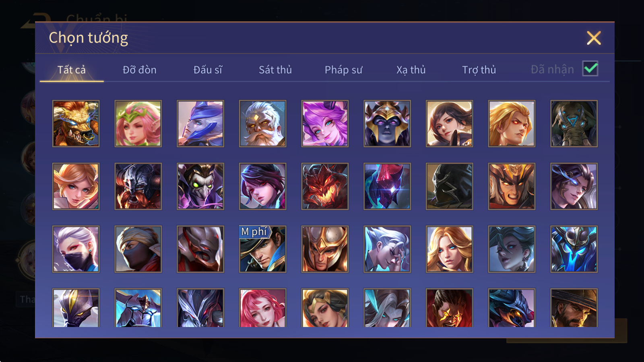Filter by the Đấu sĩ tab

tap(208, 70)
